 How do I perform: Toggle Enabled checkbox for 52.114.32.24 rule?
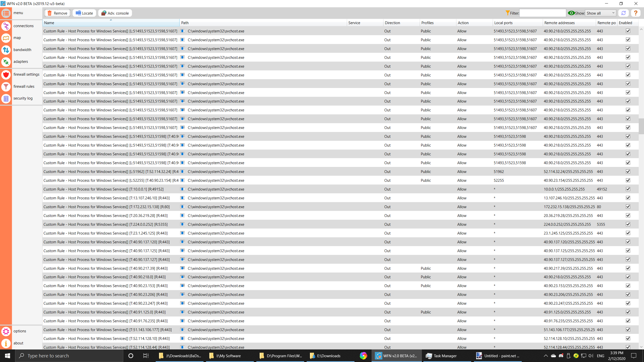[x=628, y=171]
